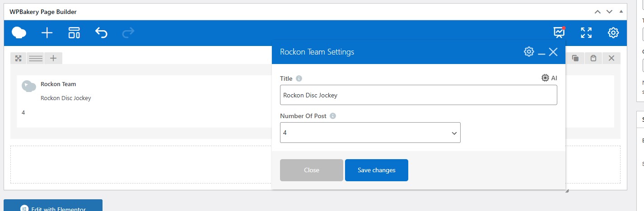Image resolution: width=644 pixels, height=211 pixels.
Task: Add new element with plus icon
Action: pos(47,32)
